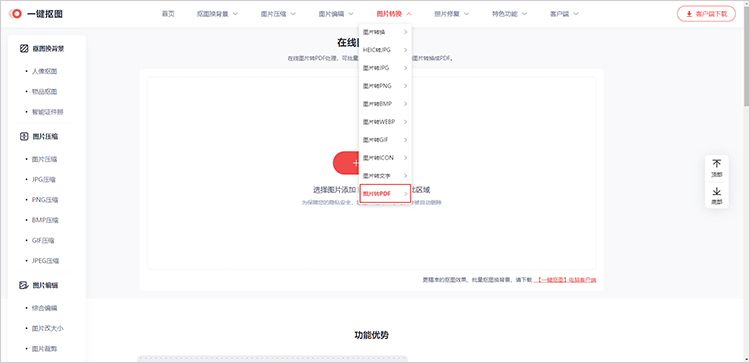Collapse the 图片转换 nav dropdown
Screen dimensions: 750x363
coord(394,14)
